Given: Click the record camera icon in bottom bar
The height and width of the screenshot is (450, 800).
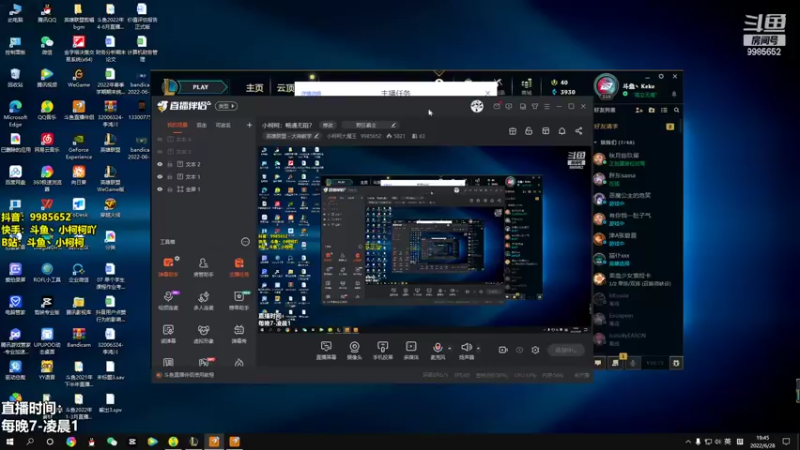Looking at the screenshot, I should (x=503, y=350).
